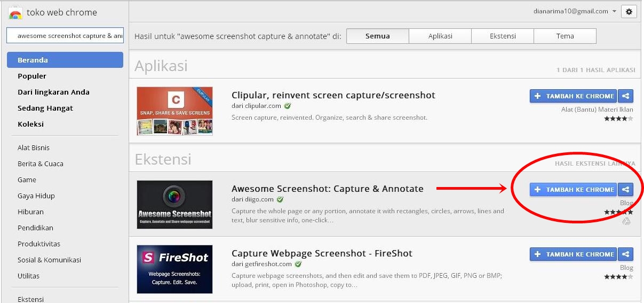Screen dimensions: 644x303
Task: Open Dari lingkaran Anda in the sidebar
Action: [53, 92]
